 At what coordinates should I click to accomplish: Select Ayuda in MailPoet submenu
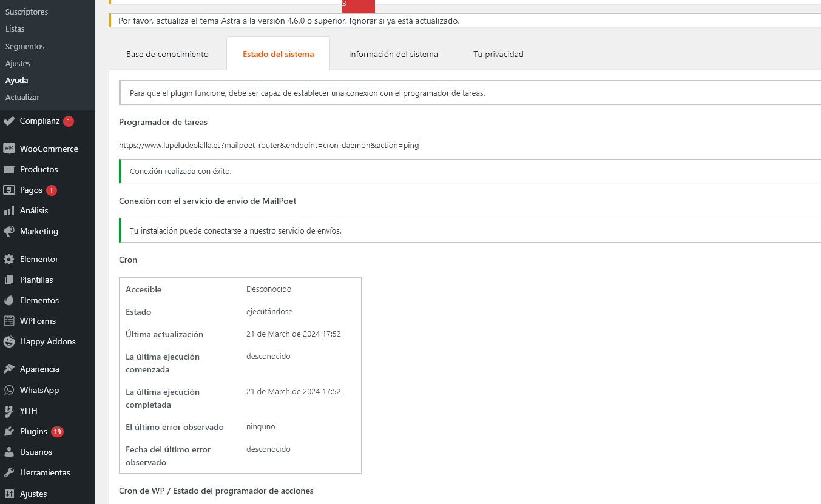point(17,80)
